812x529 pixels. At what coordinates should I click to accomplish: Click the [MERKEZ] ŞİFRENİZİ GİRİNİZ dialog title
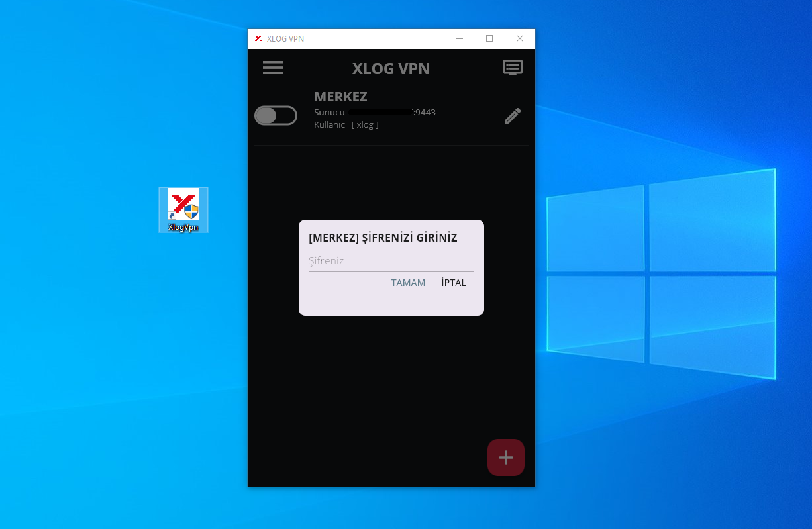pyautogui.click(x=383, y=238)
